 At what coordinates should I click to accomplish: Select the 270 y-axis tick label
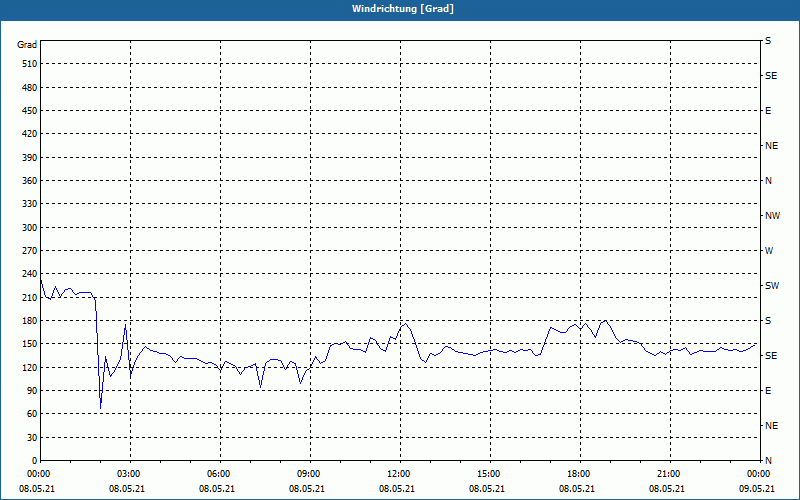click(x=30, y=251)
